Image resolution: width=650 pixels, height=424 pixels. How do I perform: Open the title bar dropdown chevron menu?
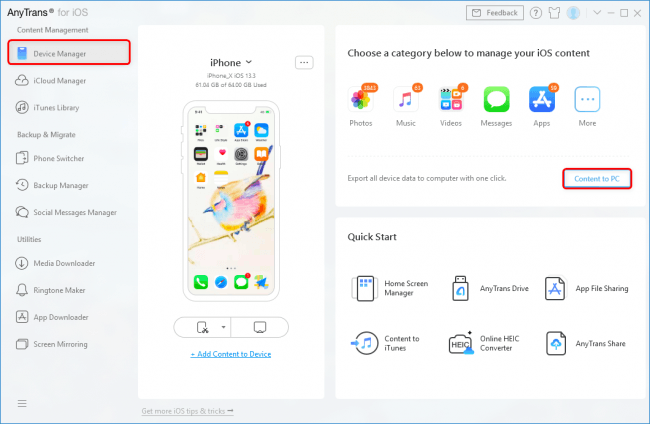click(597, 13)
